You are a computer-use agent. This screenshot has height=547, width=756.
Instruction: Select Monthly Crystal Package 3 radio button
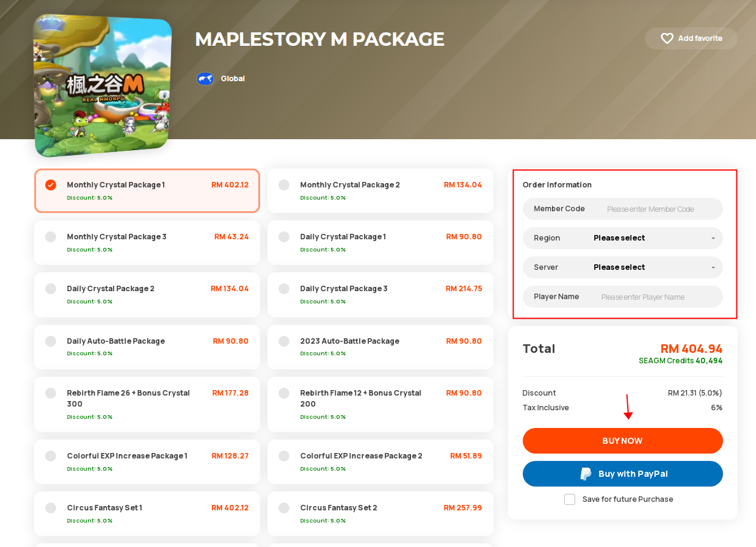tap(51, 237)
